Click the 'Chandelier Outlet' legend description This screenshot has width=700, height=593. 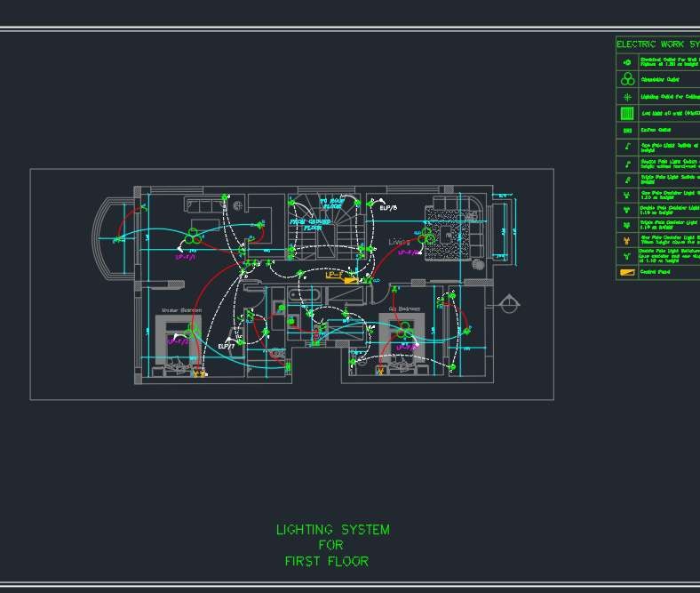(x=660, y=79)
